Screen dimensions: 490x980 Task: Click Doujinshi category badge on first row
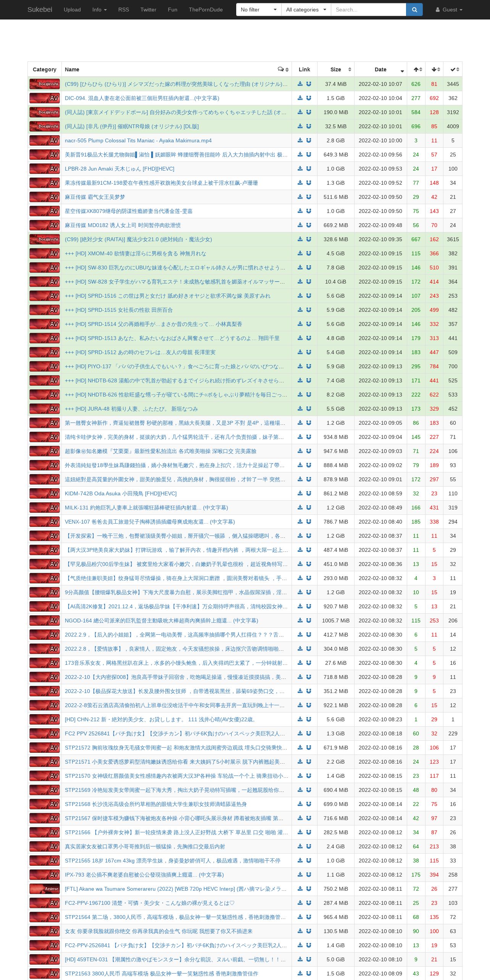(x=45, y=84)
